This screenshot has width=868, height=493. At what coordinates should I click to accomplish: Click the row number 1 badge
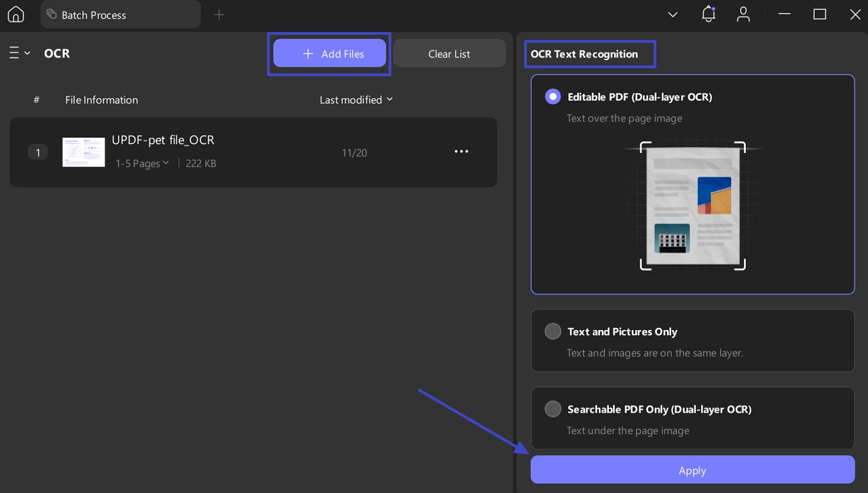click(38, 152)
